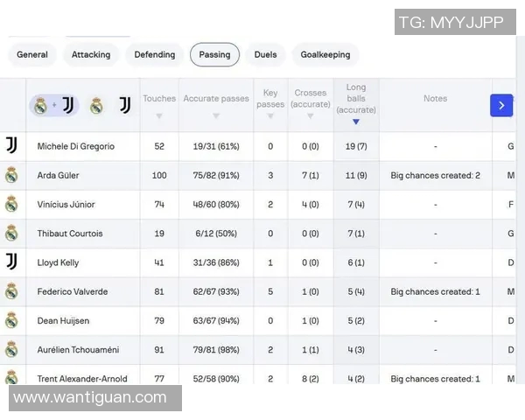This screenshot has height=420, width=525.
Task: Click team crest beside Vinícius Júnior
Action: 11,204
